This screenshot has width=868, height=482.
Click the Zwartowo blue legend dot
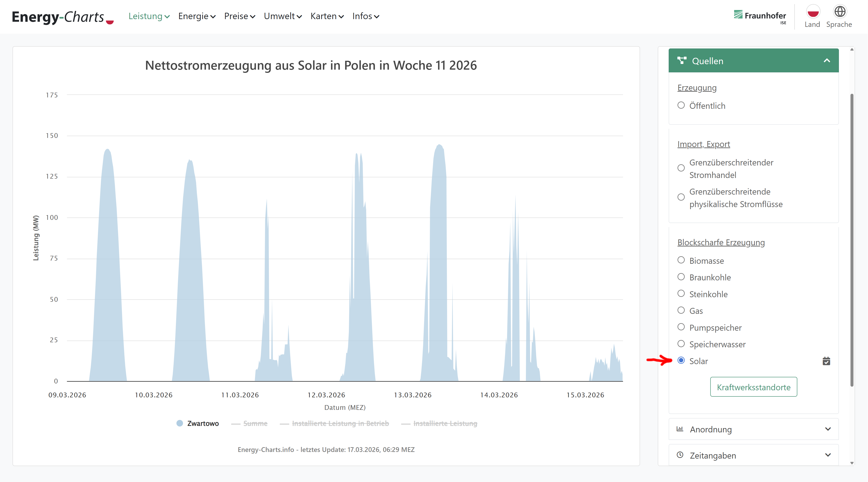[180, 423]
